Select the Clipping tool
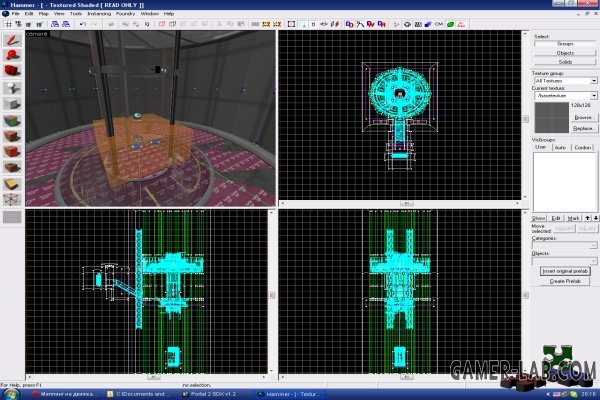 (x=12, y=185)
